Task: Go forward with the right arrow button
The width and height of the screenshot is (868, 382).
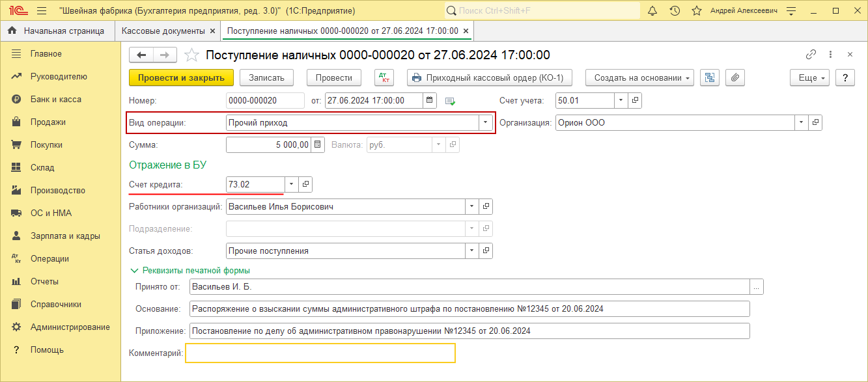Action: [165, 55]
